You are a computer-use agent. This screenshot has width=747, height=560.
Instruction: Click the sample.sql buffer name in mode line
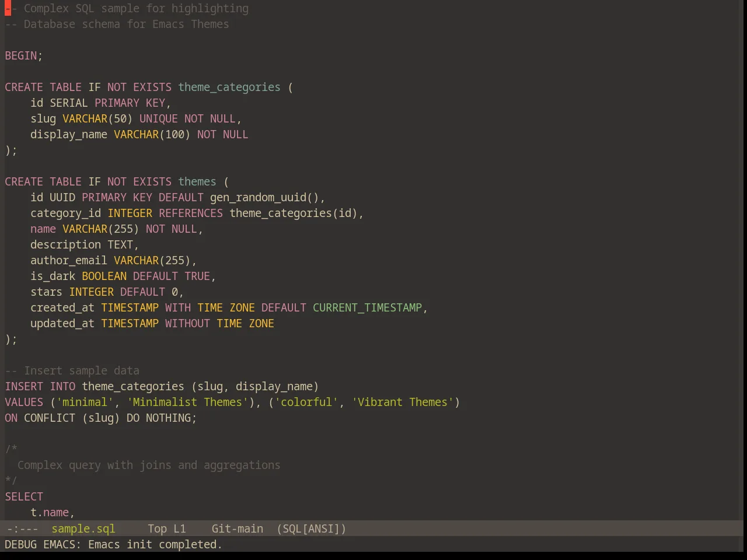point(83,528)
